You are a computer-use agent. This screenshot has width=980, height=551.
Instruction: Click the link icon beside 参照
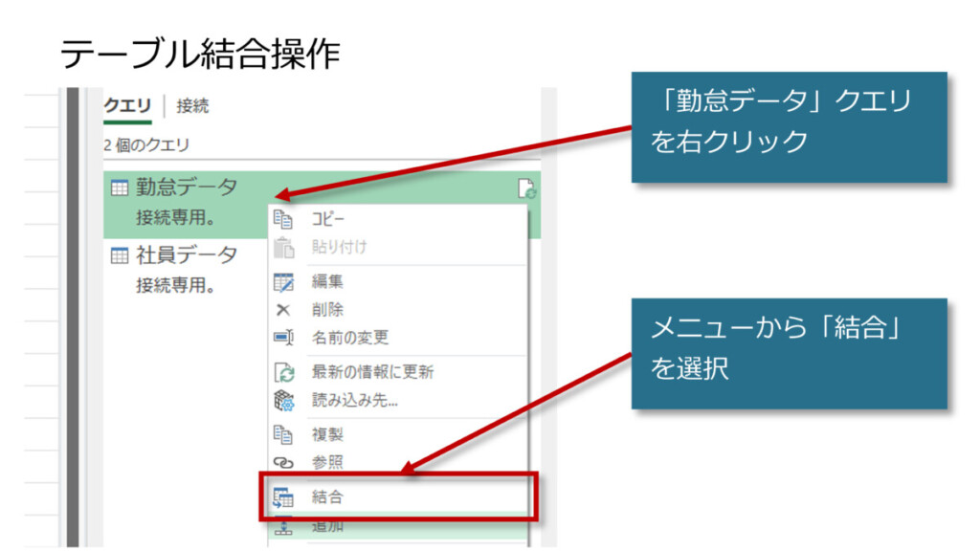pyautogui.click(x=283, y=462)
